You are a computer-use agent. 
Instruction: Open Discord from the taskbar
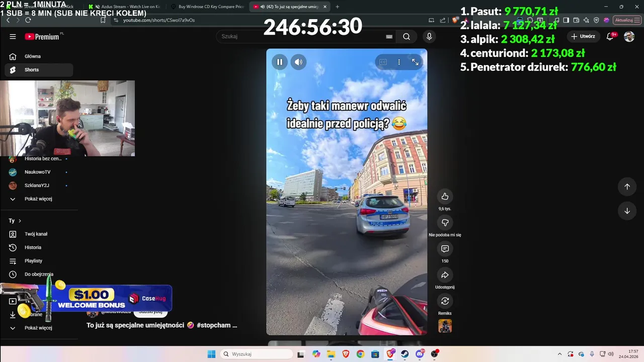420,354
